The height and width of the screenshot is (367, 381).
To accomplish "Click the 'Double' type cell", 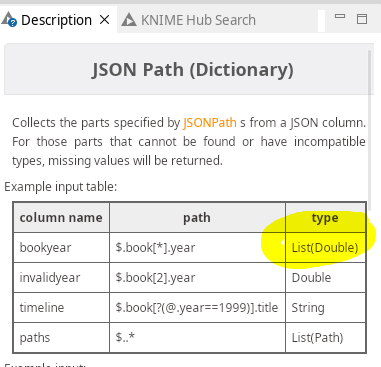I will point(325,278).
